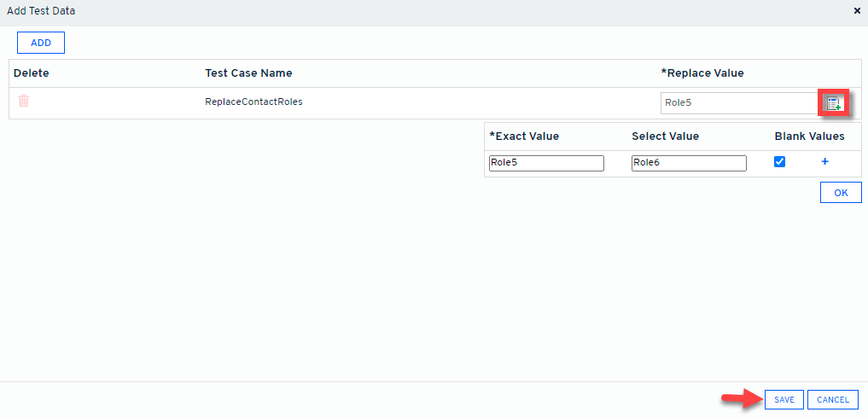The height and width of the screenshot is (418, 868).
Task: Click the Select Value column header
Action: [665, 136]
